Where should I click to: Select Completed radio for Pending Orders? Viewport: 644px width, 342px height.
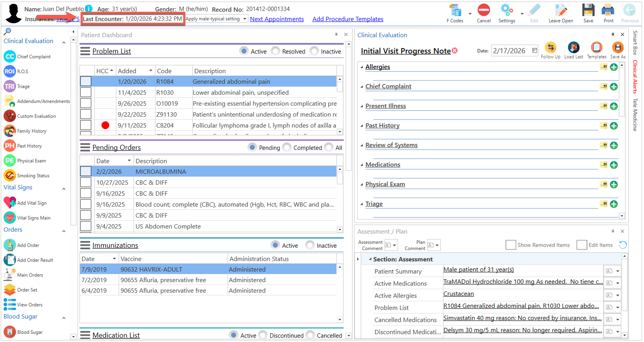(287, 148)
